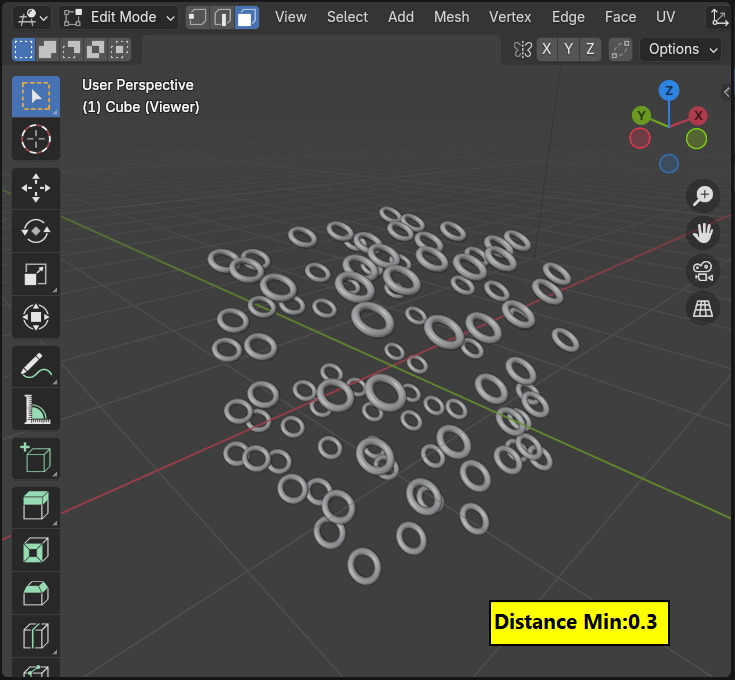Toggle Z axis mirror

pyautogui.click(x=590, y=49)
